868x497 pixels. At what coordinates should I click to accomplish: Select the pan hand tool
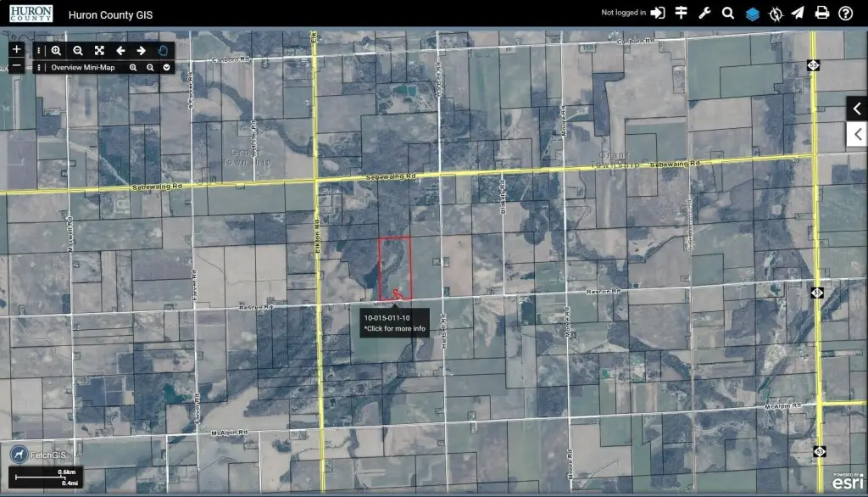tap(163, 50)
